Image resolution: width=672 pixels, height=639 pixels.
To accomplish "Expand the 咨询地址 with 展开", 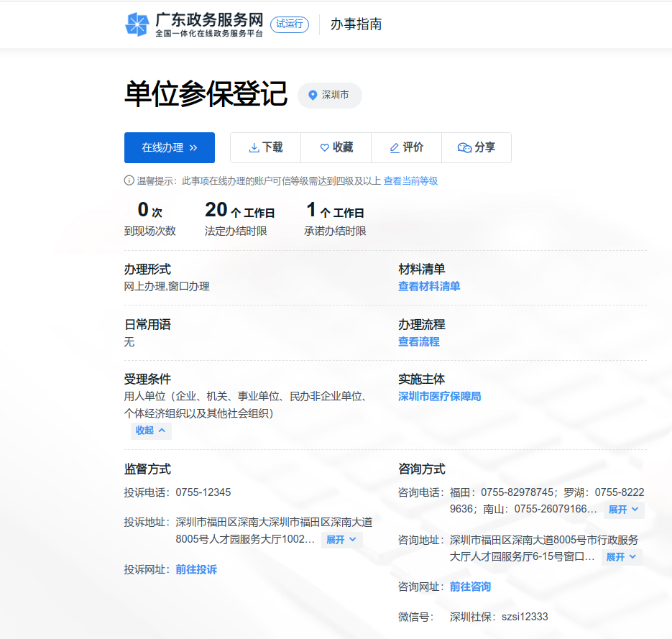I will click(x=621, y=556).
